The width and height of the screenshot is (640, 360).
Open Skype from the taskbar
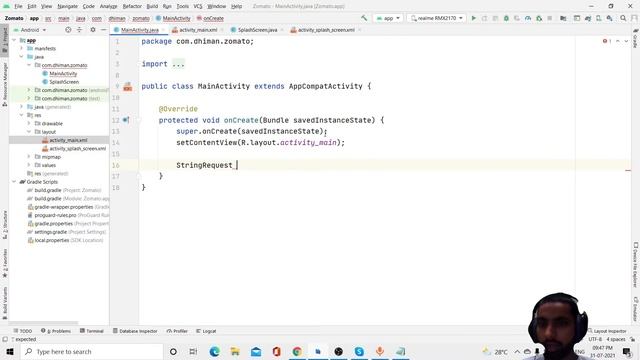point(359,351)
